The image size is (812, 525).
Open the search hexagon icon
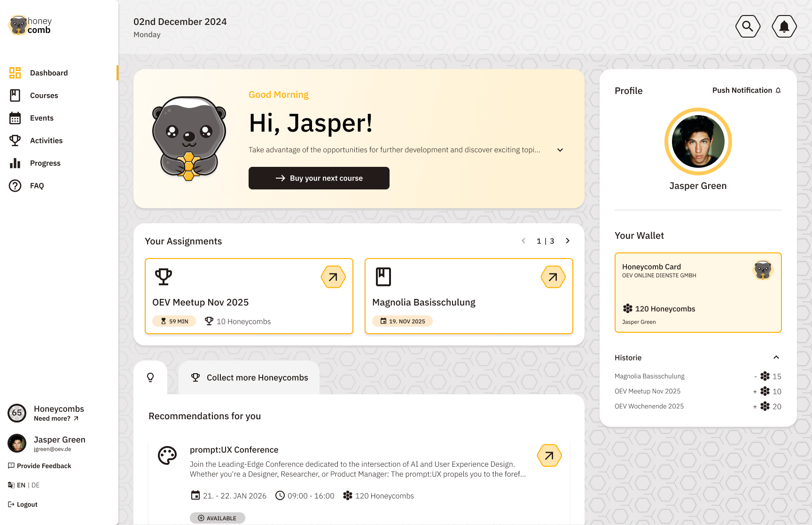[748, 26]
